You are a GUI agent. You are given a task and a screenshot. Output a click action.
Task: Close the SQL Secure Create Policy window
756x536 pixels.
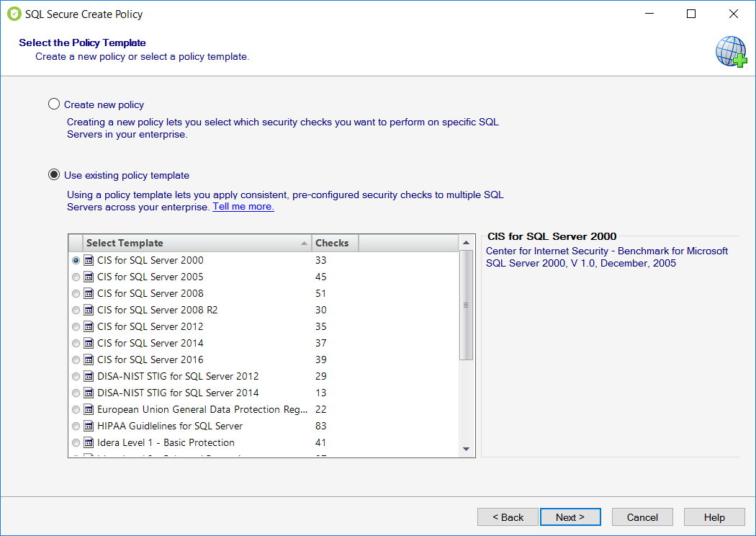734,14
